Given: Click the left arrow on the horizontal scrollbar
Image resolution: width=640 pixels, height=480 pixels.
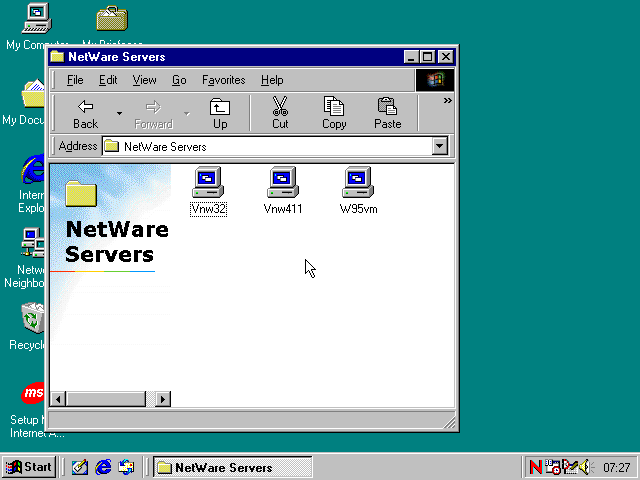Looking at the screenshot, I should pyautogui.click(x=58, y=399).
